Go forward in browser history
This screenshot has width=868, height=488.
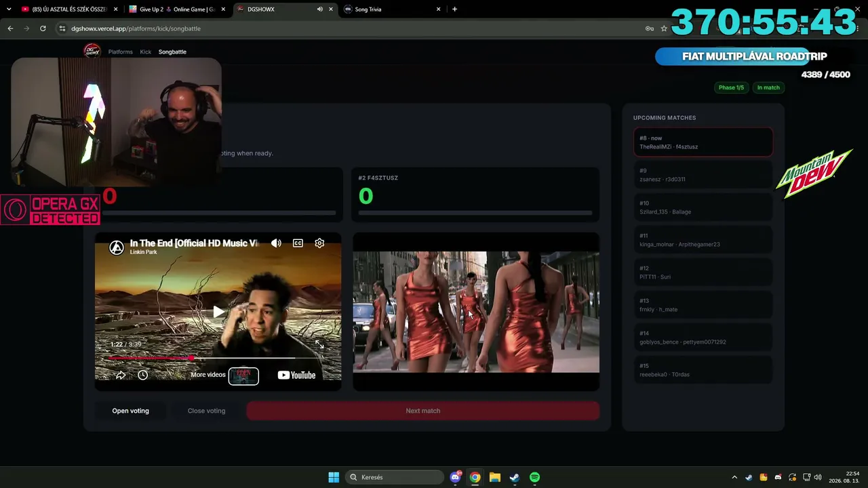coord(26,28)
